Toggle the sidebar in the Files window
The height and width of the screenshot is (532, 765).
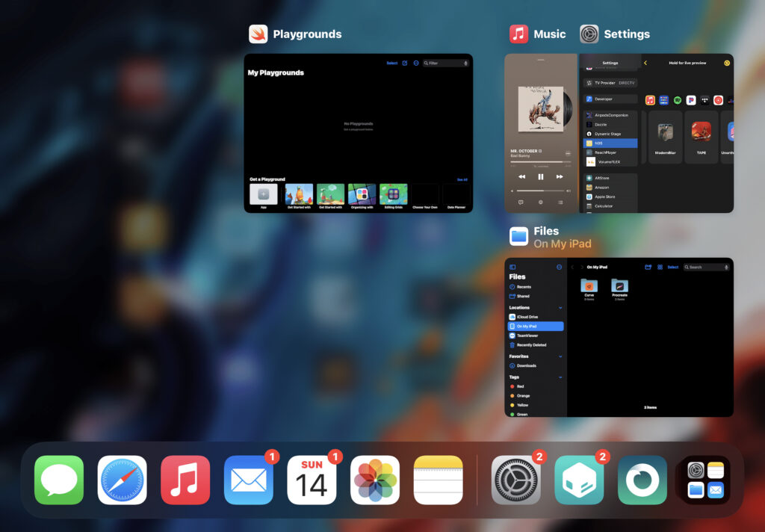(513, 267)
